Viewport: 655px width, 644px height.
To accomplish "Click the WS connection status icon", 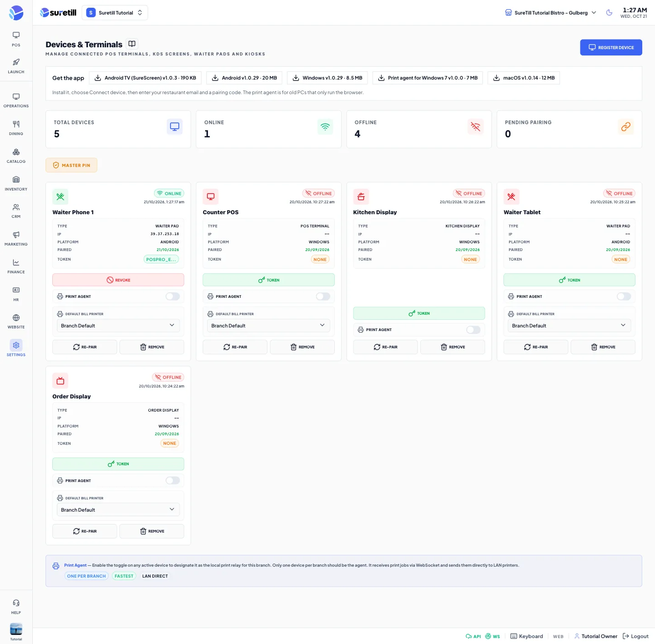I will [493, 636].
